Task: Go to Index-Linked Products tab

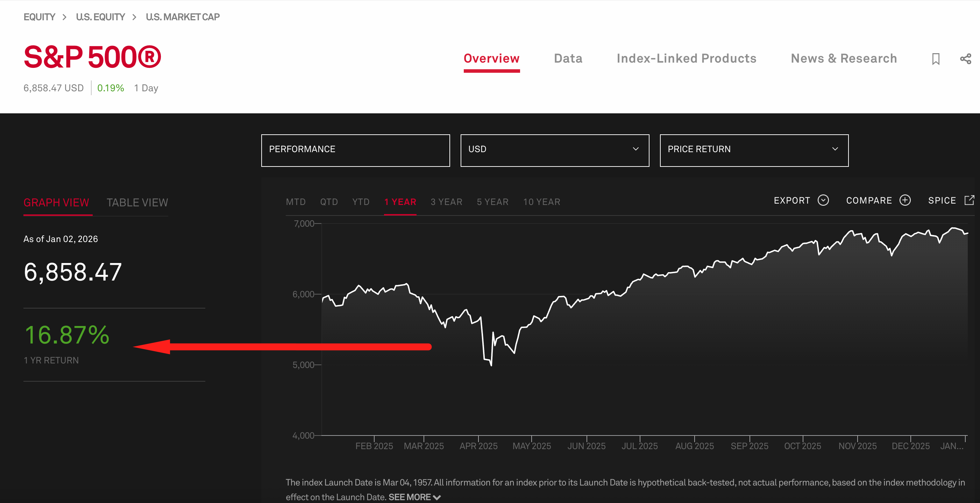Action: point(686,59)
